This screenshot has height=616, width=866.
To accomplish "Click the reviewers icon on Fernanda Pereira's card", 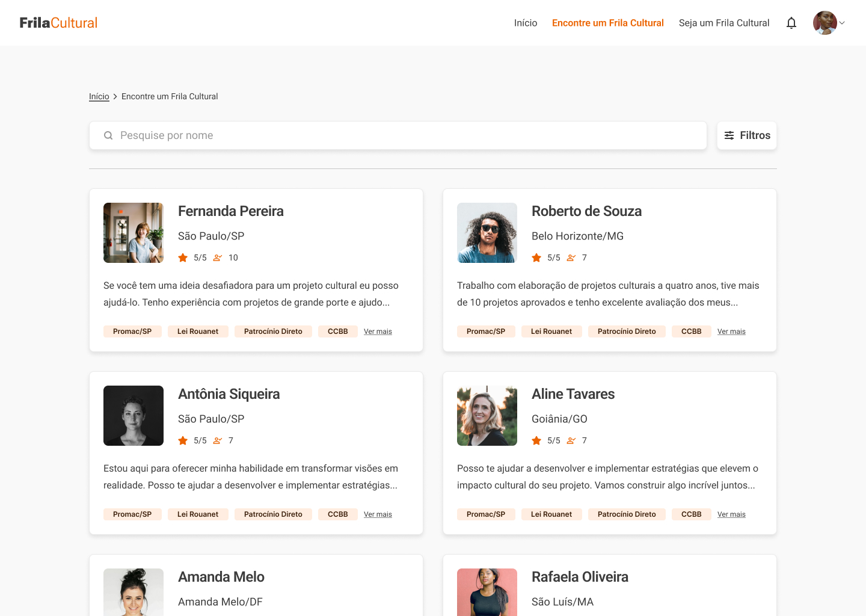I will point(218,257).
